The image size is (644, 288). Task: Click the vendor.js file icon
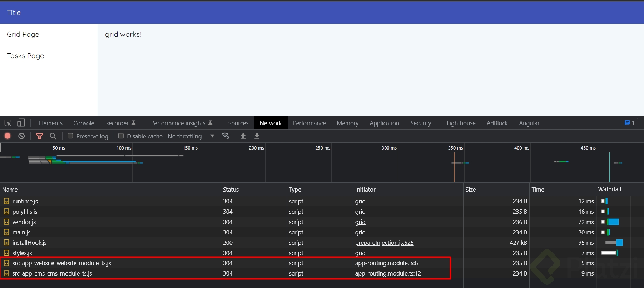click(x=6, y=222)
